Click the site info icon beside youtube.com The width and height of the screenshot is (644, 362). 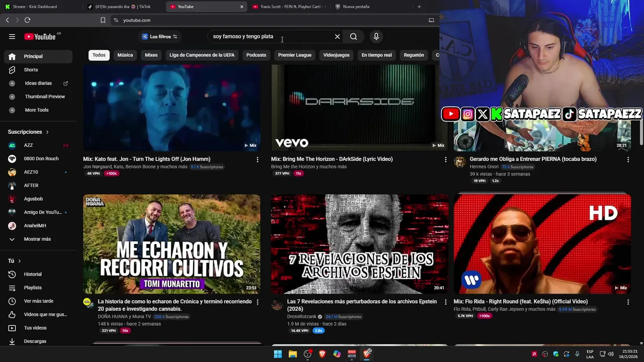[116, 20]
